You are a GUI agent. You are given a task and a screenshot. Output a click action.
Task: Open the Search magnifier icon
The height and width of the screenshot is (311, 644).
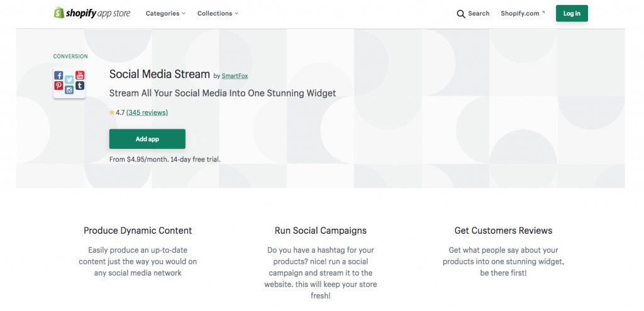(461, 14)
